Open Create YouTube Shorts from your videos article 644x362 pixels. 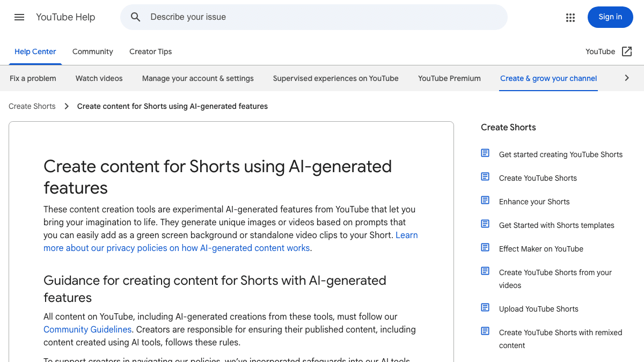click(555, 279)
